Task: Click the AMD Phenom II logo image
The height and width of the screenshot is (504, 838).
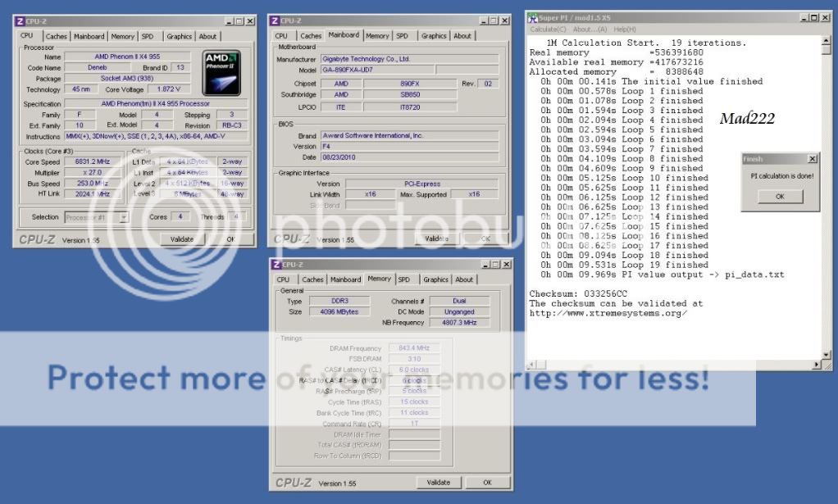Action: tap(221, 73)
